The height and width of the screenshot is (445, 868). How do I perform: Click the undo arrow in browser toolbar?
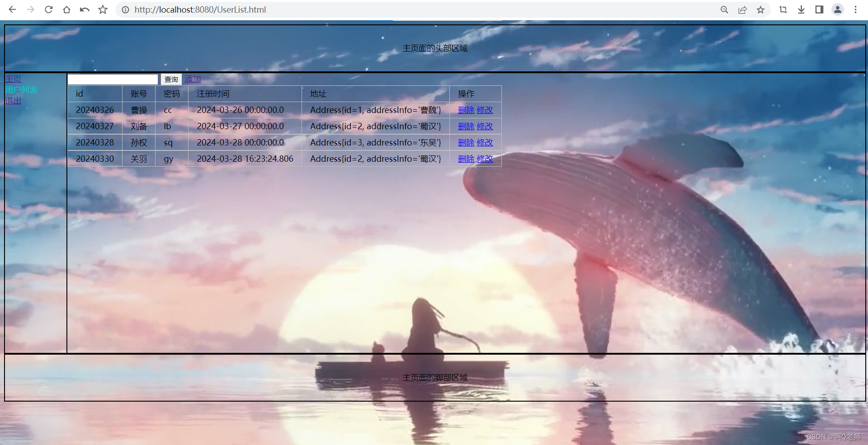(x=85, y=9)
